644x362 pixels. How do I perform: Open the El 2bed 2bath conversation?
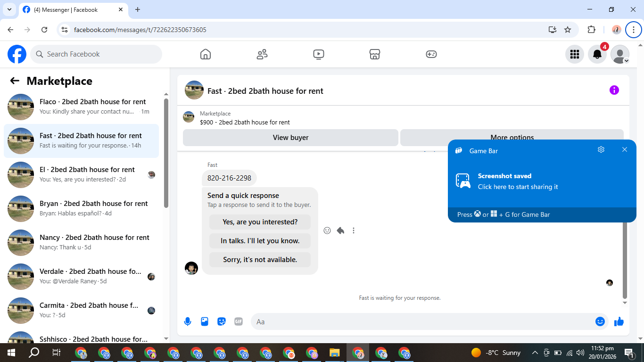click(81, 175)
